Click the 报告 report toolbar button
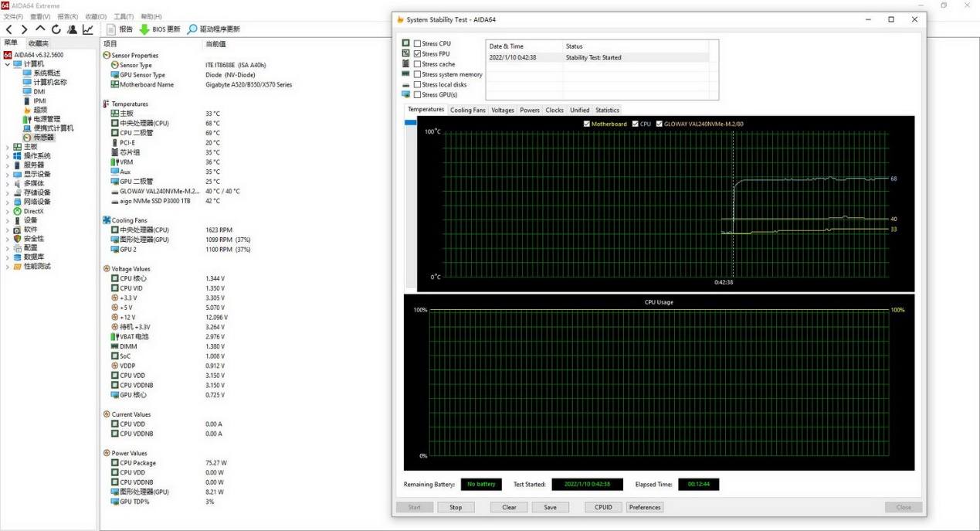 [120, 29]
